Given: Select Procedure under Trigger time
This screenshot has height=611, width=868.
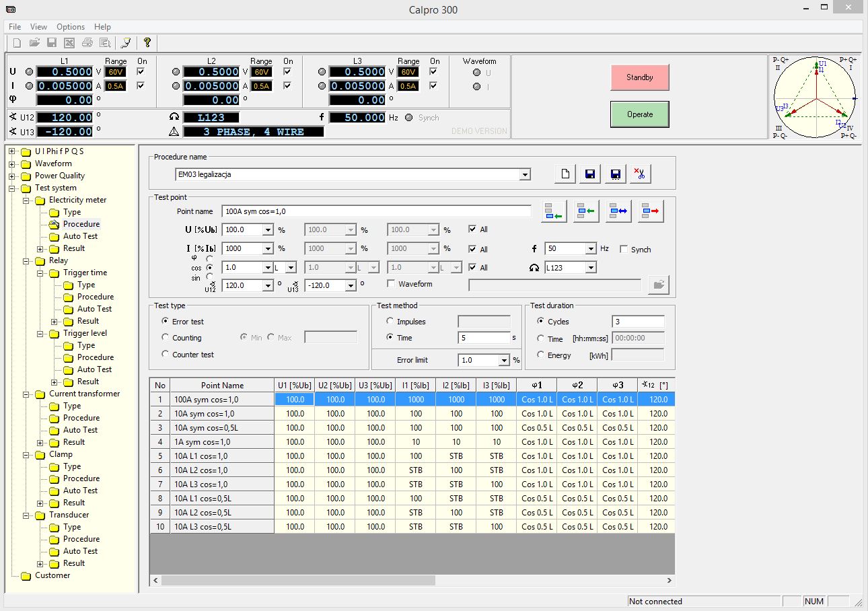Looking at the screenshot, I should [96, 297].
